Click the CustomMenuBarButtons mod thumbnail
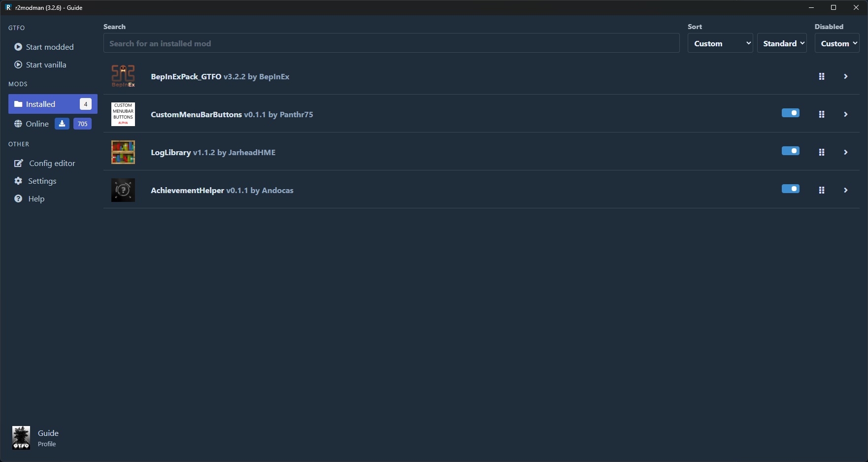Viewport: 868px width, 462px height. [x=123, y=114]
